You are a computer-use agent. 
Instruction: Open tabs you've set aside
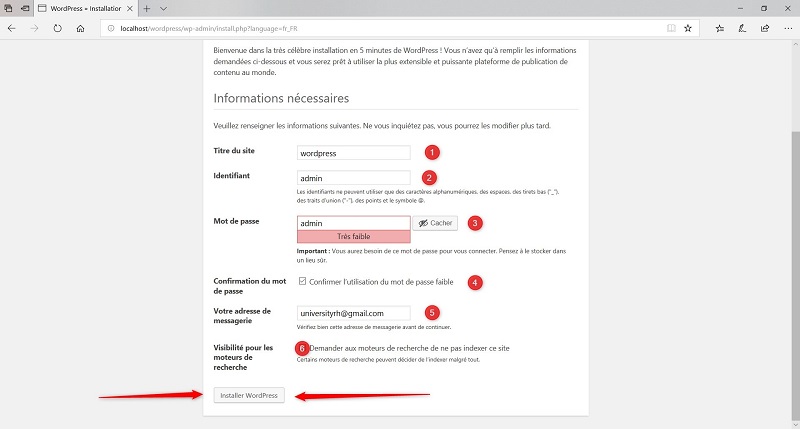8,9
